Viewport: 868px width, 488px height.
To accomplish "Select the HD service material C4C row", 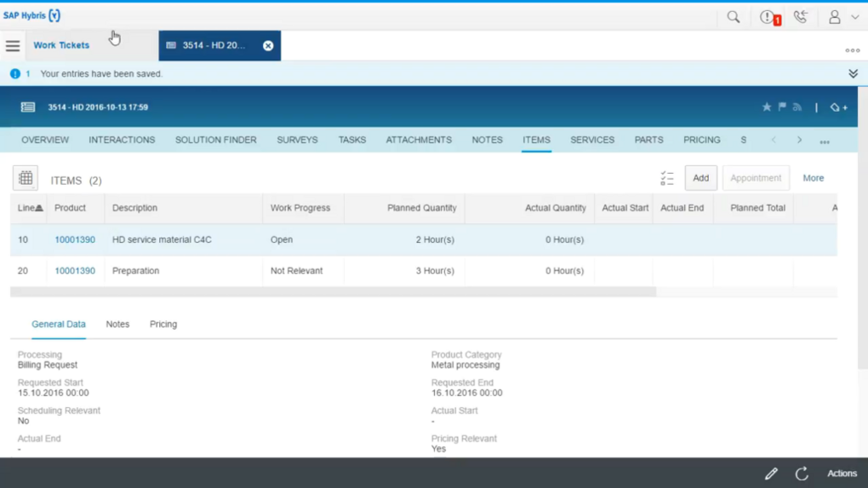I will pyautogui.click(x=424, y=239).
